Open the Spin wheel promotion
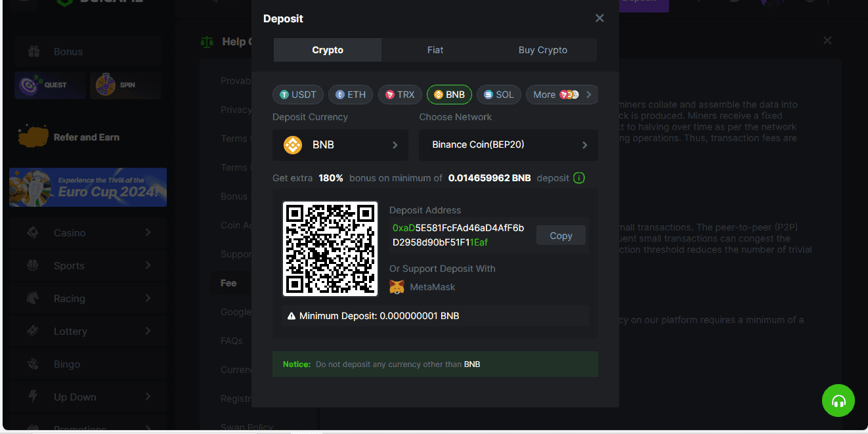868x434 pixels. point(125,85)
